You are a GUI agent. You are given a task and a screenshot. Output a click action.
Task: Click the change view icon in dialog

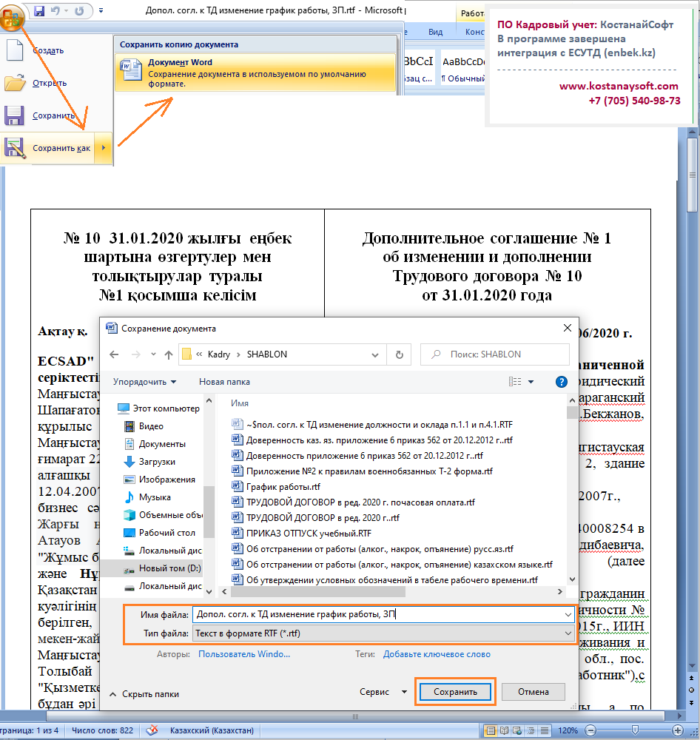515,382
